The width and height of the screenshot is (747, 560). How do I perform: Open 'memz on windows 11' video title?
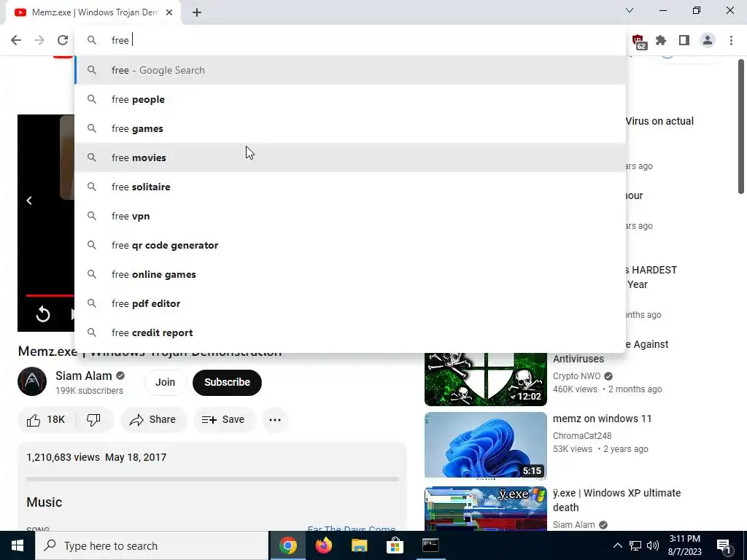point(602,419)
